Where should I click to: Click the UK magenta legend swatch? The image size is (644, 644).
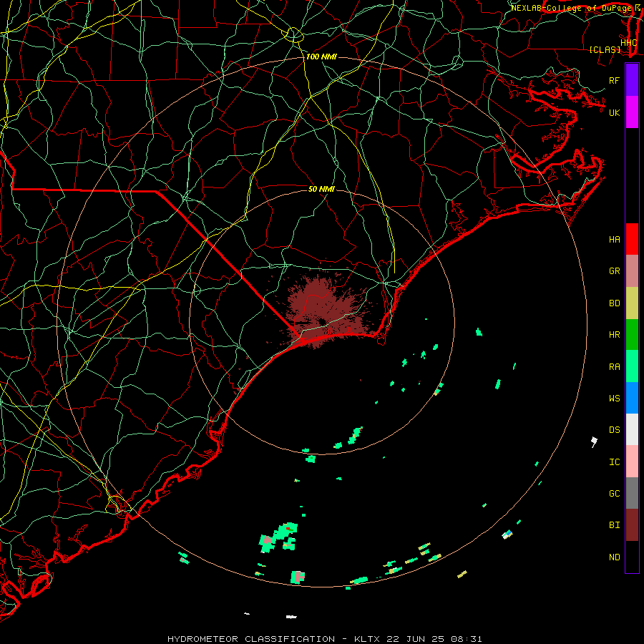632,112
